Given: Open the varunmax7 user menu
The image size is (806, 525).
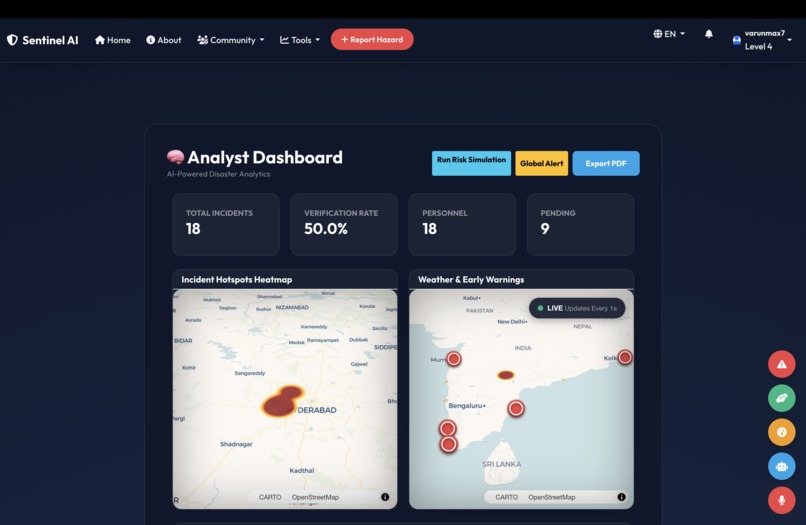Looking at the screenshot, I should tap(762, 40).
